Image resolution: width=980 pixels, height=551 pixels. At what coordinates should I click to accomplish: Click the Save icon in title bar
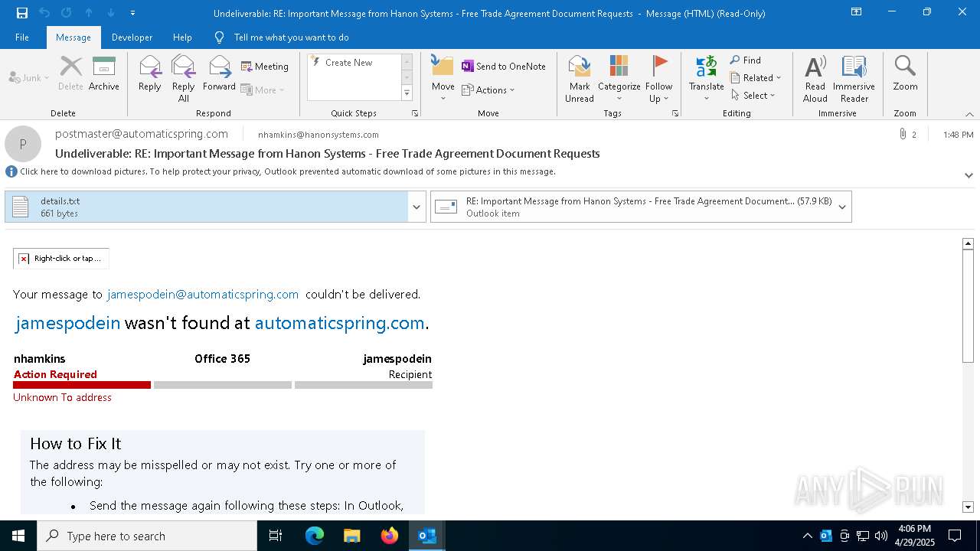click(22, 13)
